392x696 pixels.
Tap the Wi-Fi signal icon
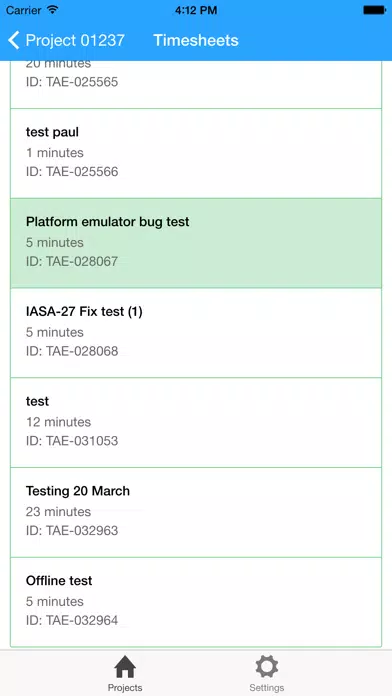(53, 10)
